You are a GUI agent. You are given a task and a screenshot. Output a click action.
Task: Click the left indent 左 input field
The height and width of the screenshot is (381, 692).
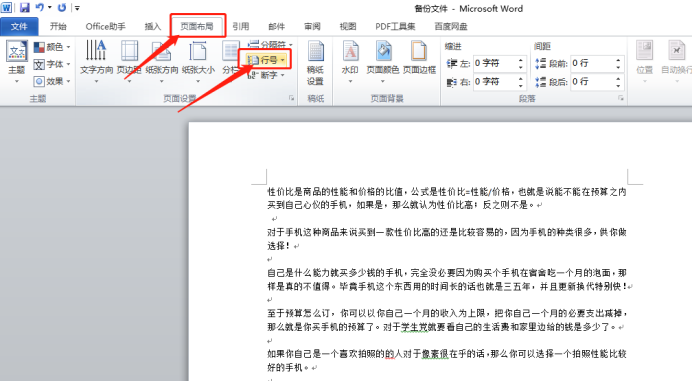tap(494, 63)
